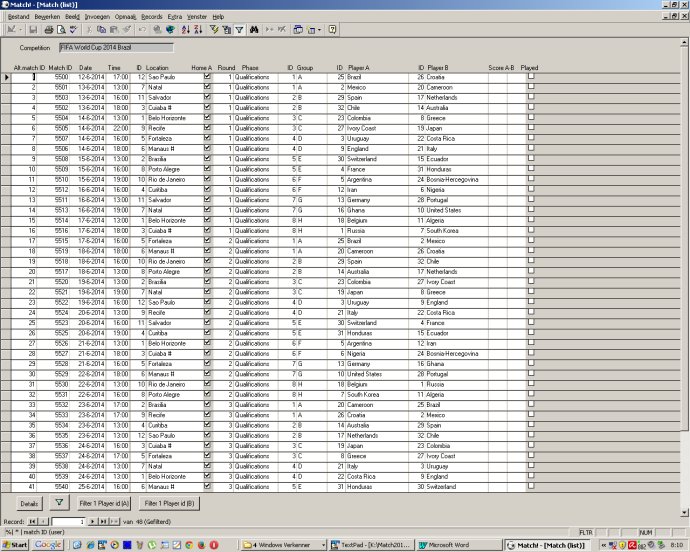Show the Database Window via toolbar icon
Viewport: 690px width, 552px height.
[x=298, y=29]
